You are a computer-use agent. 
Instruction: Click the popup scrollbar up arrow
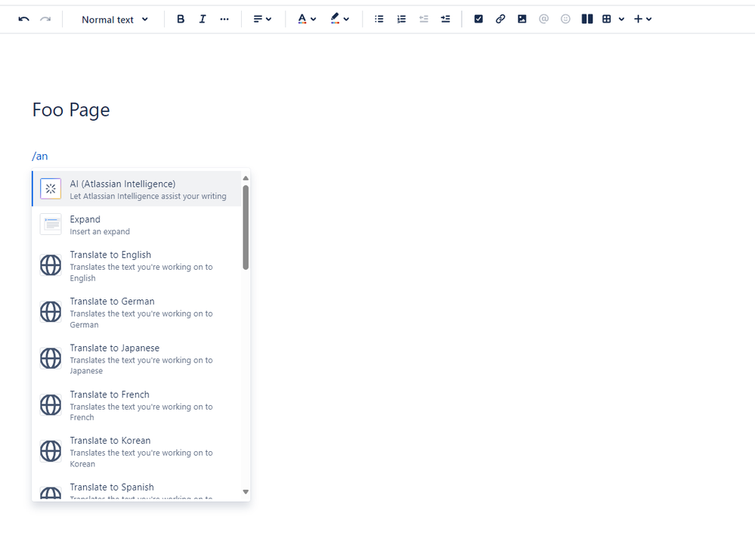[246, 178]
